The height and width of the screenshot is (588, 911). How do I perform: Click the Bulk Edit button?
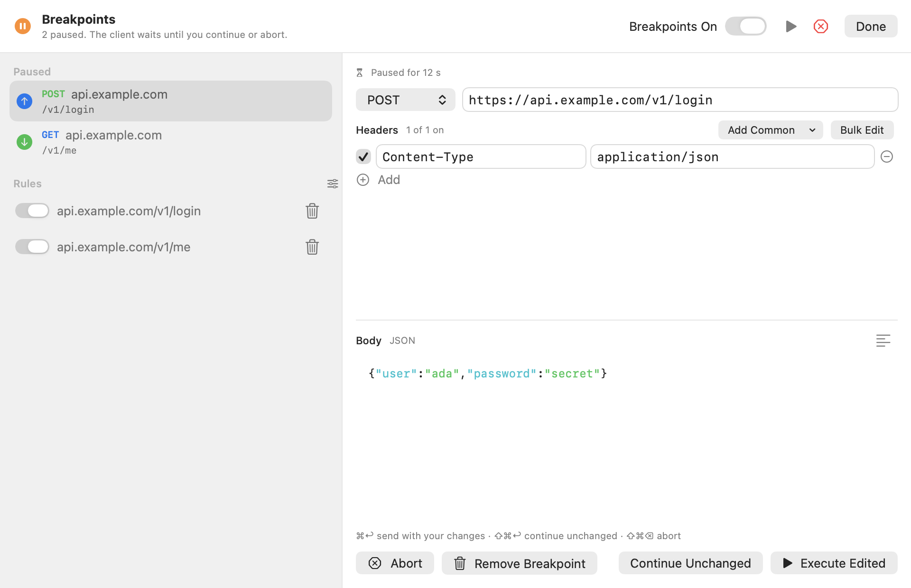pos(862,130)
